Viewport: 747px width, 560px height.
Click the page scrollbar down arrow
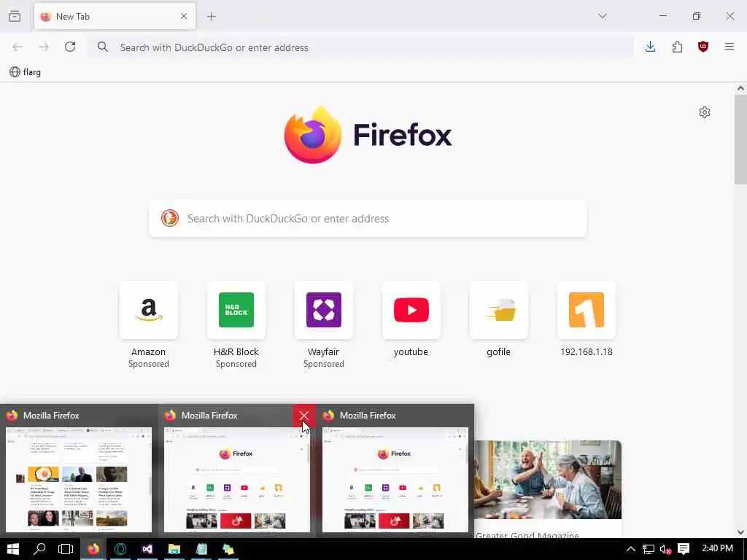740,532
